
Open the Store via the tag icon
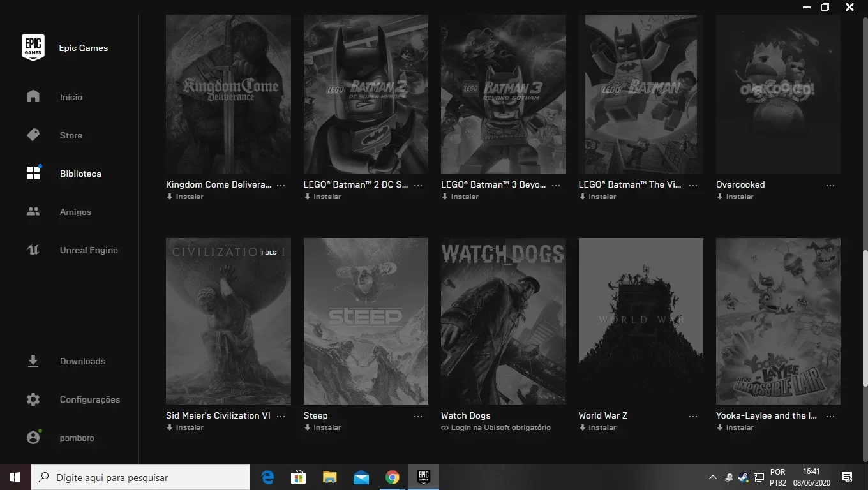click(x=33, y=135)
